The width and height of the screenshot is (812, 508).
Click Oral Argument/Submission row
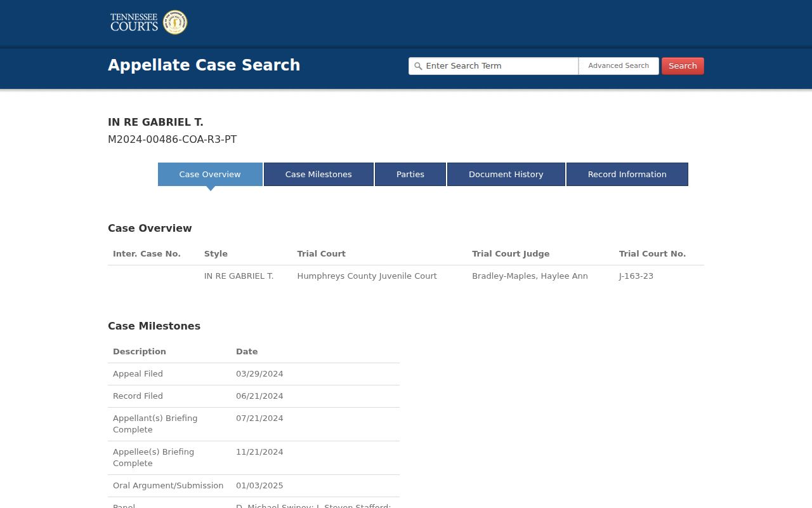point(254,486)
